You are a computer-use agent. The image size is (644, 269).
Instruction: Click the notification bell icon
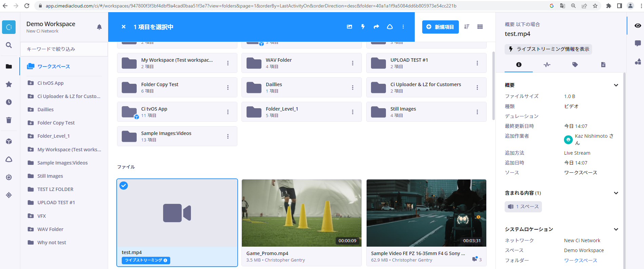[x=99, y=27]
